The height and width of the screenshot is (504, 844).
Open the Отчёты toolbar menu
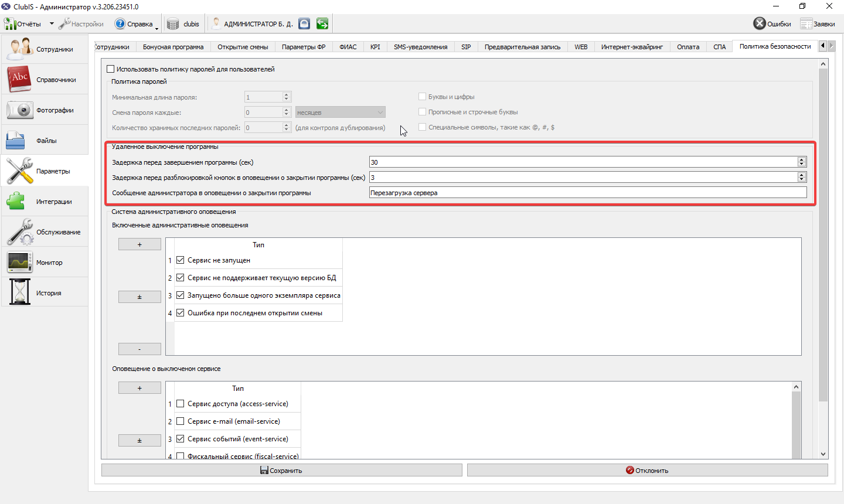[x=23, y=24]
